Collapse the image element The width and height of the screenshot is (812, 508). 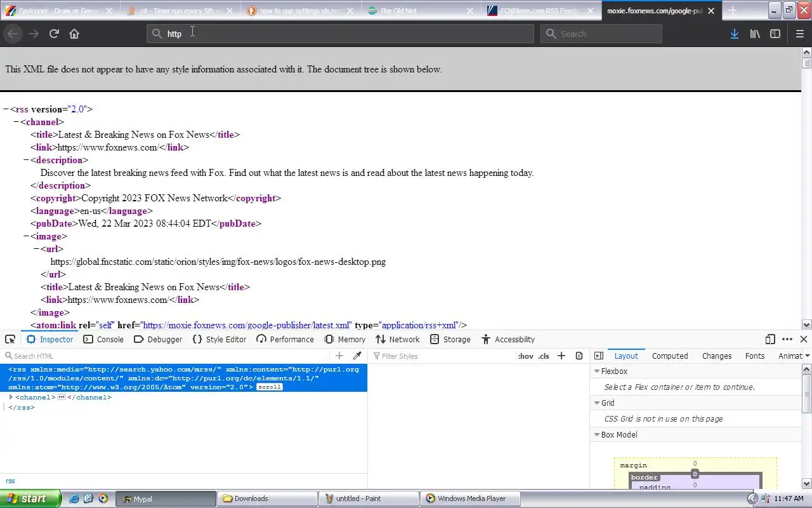click(x=26, y=236)
